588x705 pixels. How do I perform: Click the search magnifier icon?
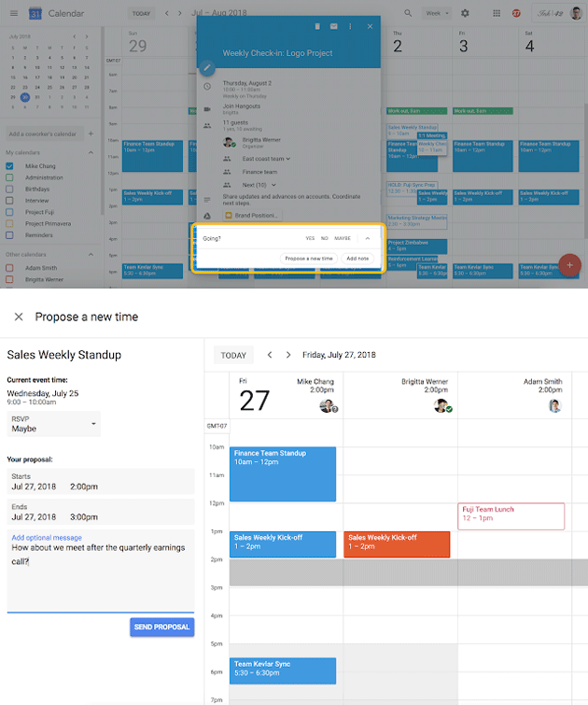[x=408, y=13]
